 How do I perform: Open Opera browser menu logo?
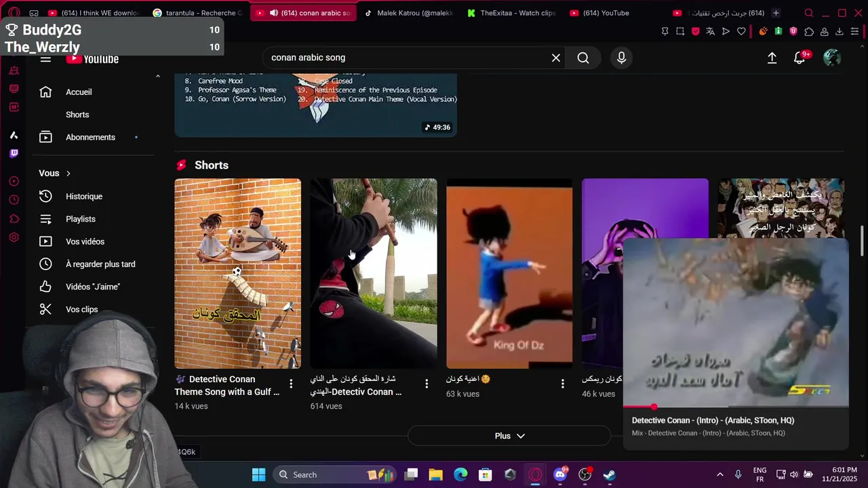[x=14, y=13]
